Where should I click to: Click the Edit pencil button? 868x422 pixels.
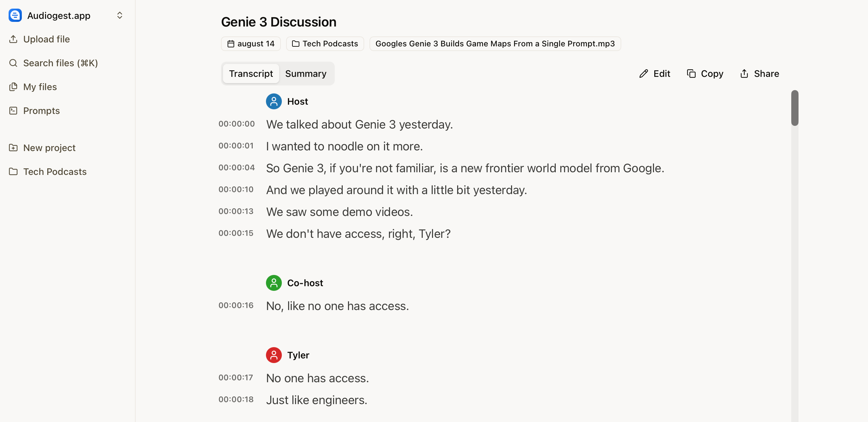654,74
